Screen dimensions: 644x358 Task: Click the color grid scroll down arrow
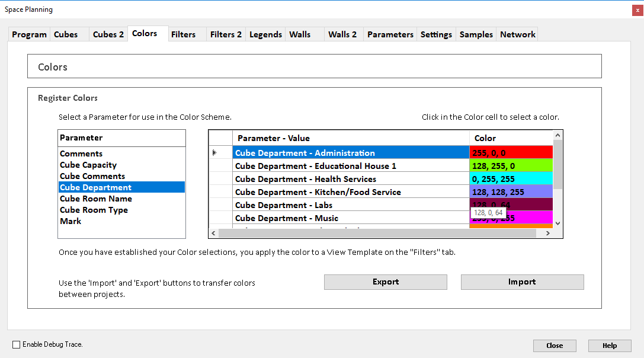click(x=558, y=223)
